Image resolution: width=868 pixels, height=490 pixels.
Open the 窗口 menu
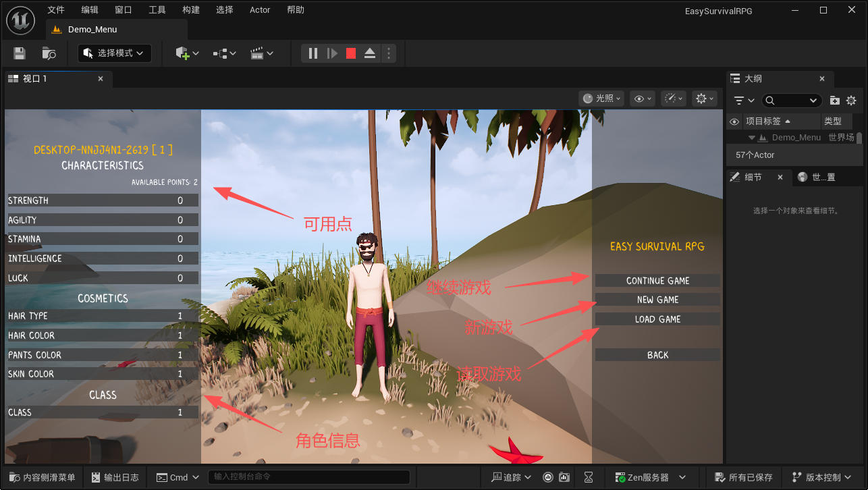coord(124,10)
